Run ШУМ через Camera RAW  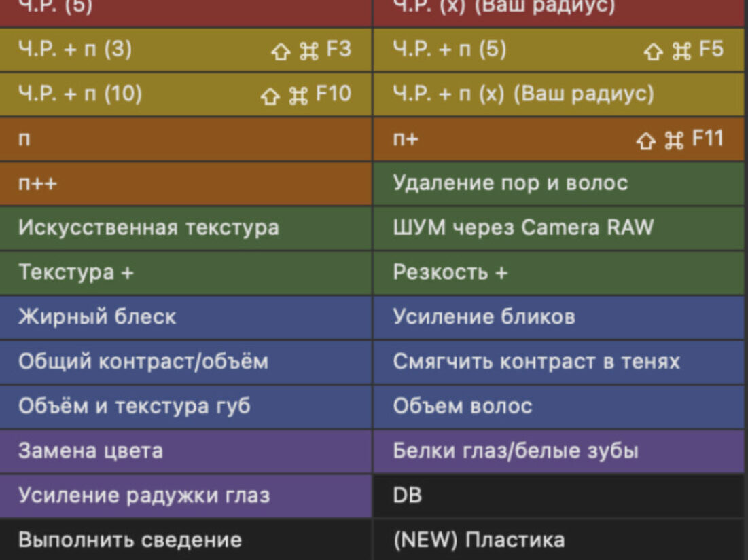click(x=558, y=227)
